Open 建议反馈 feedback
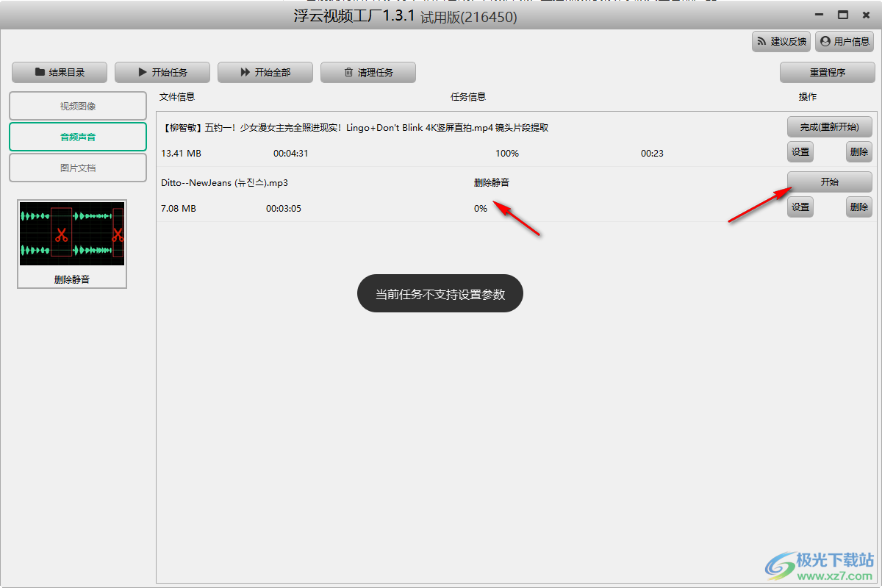 (781, 42)
